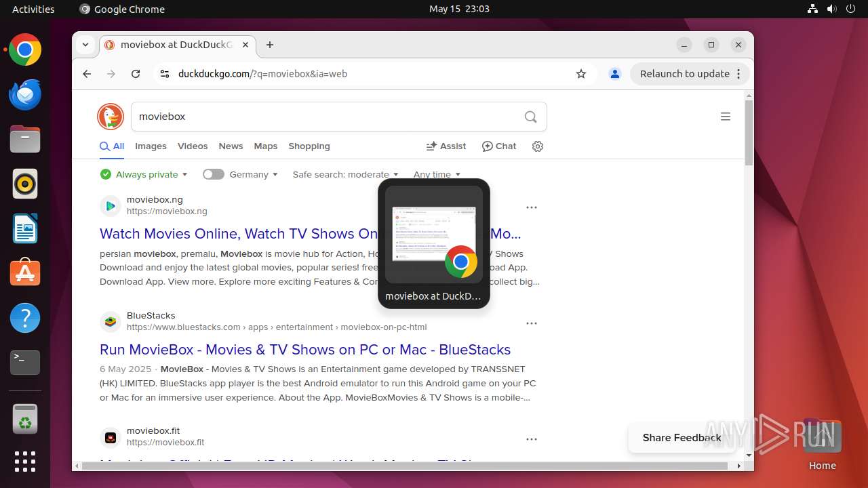Image resolution: width=868 pixels, height=488 pixels.
Task: Expand the Germany region dropdown
Action: (254, 174)
